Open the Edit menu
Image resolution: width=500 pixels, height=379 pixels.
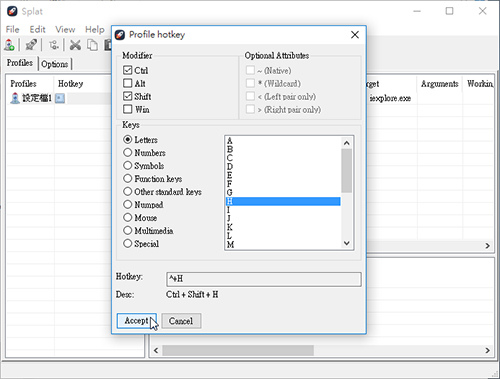click(37, 29)
